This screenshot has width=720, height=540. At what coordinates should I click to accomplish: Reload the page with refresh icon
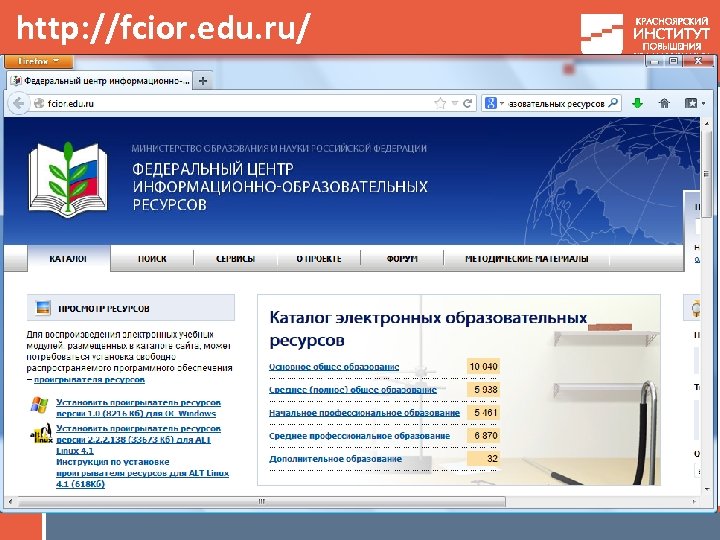coord(467,104)
